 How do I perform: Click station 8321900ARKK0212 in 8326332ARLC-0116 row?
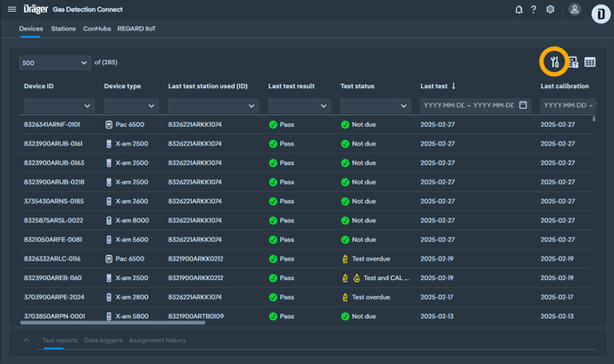point(195,259)
